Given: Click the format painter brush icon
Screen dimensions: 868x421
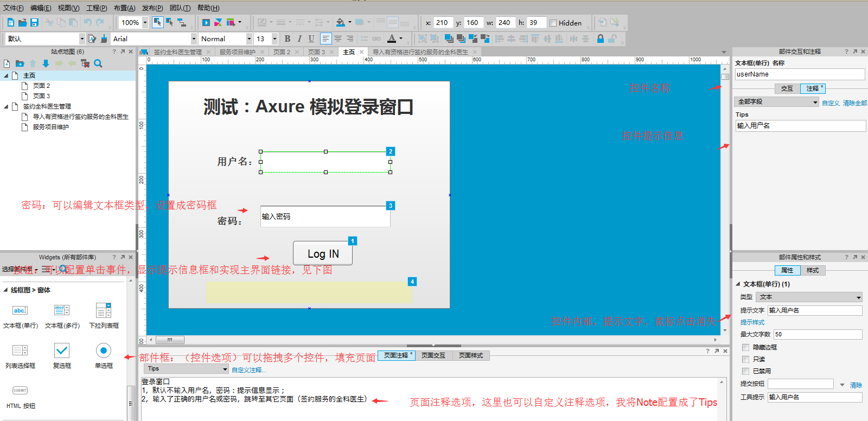Looking at the screenshot, I should tap(104, 39).
